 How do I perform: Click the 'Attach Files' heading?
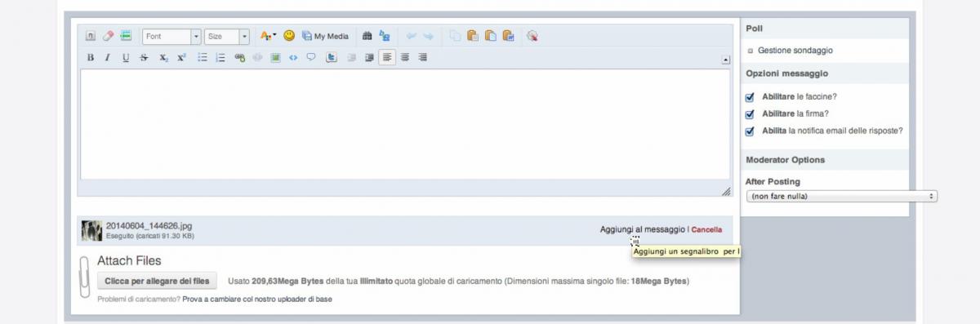pyautogui.click(x=129, y=261)
